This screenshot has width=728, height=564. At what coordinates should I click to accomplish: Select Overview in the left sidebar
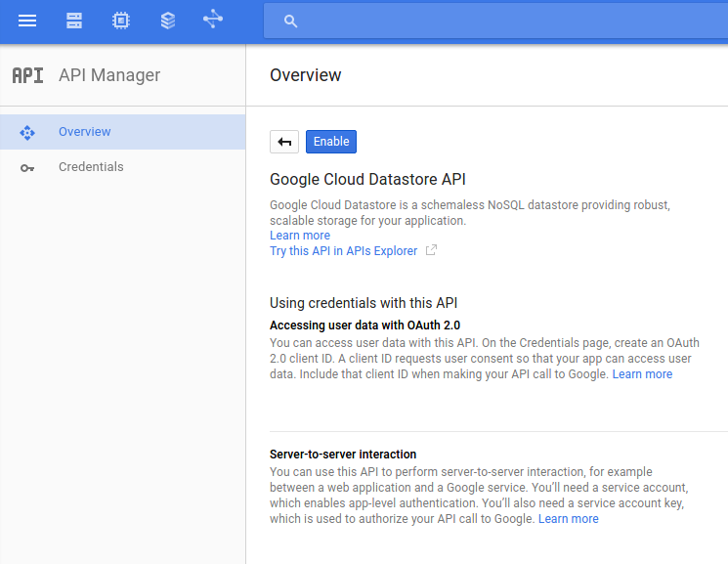coord(84,132)
